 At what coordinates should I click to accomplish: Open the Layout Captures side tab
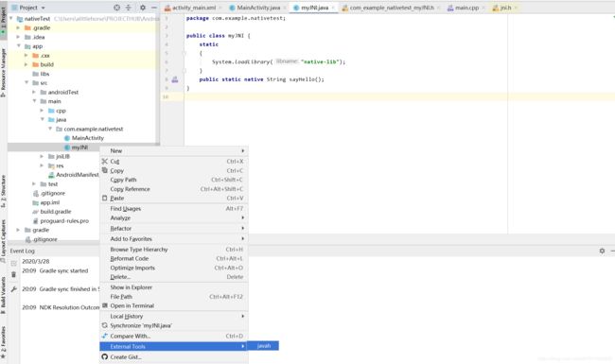tap(3, 240)
